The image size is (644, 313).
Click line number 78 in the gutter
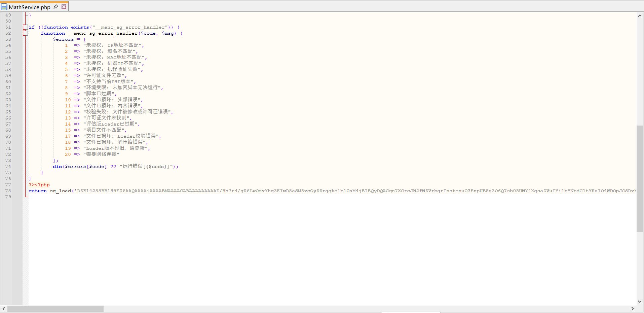pos(8,191)
